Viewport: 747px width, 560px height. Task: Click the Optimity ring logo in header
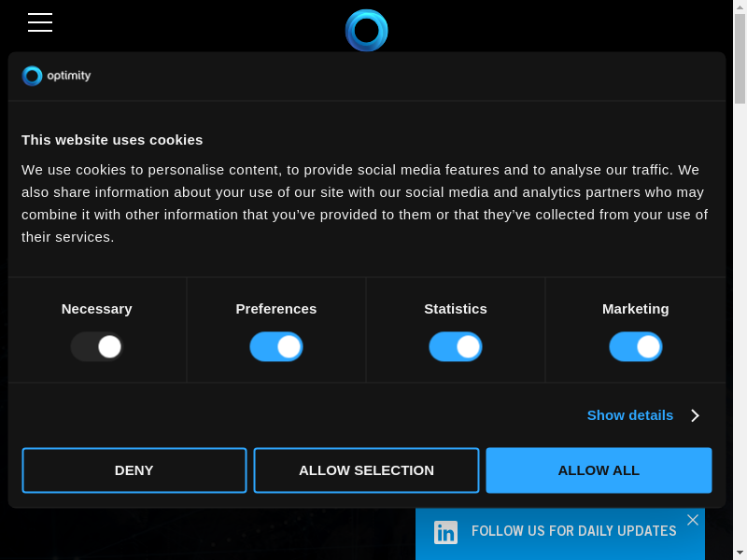(x=366, y=30)
